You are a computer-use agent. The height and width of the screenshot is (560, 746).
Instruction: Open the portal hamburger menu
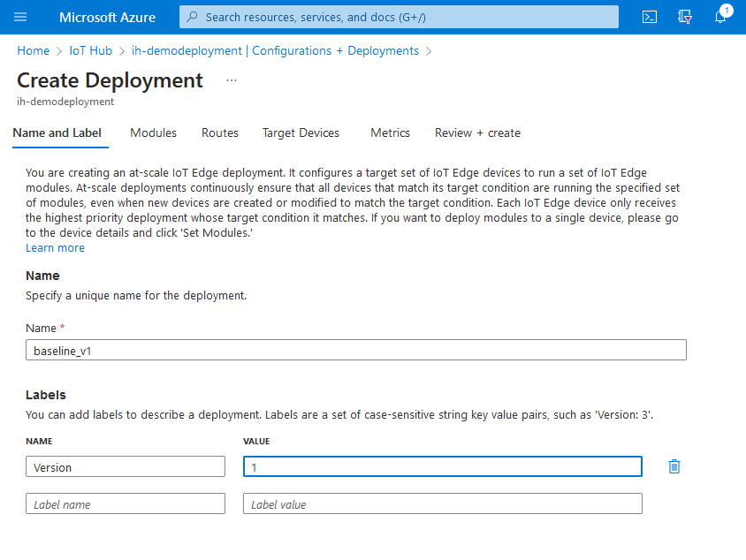point(21,17)
